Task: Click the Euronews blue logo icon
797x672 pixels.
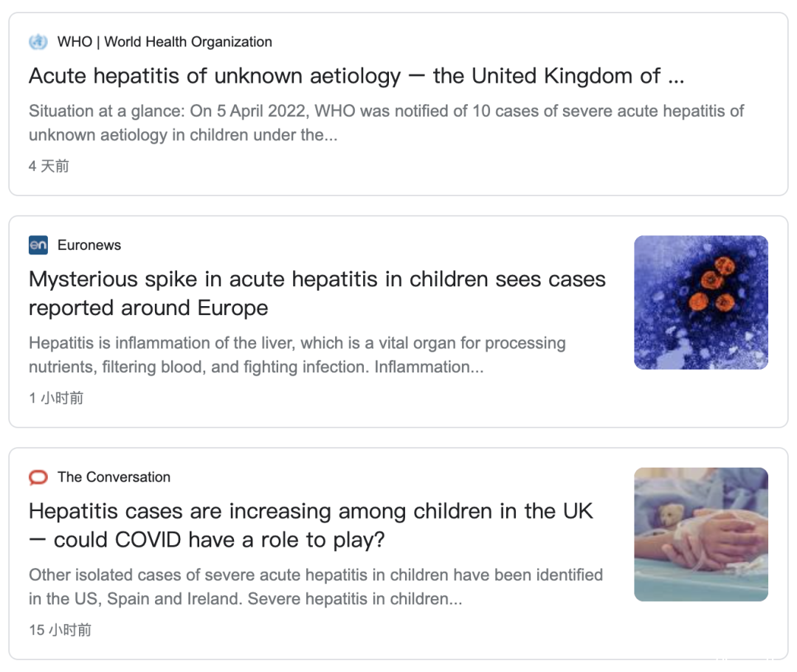Action: pyautogui.click(x=38, y=245)
